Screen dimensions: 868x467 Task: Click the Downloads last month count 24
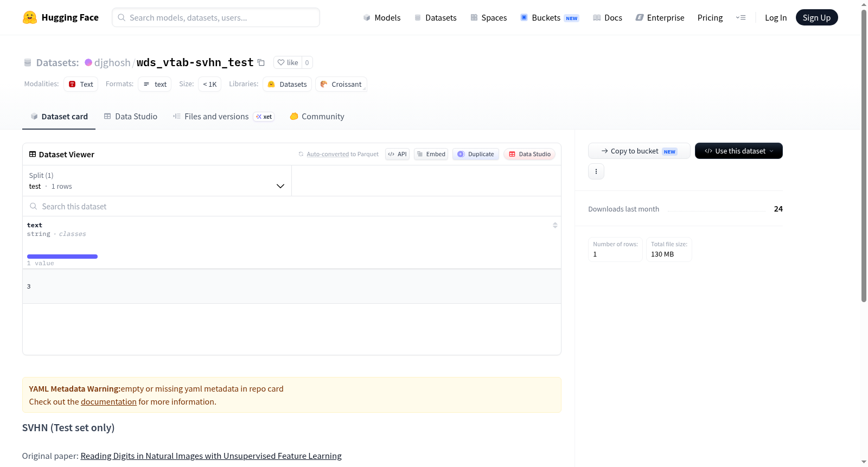778,209
